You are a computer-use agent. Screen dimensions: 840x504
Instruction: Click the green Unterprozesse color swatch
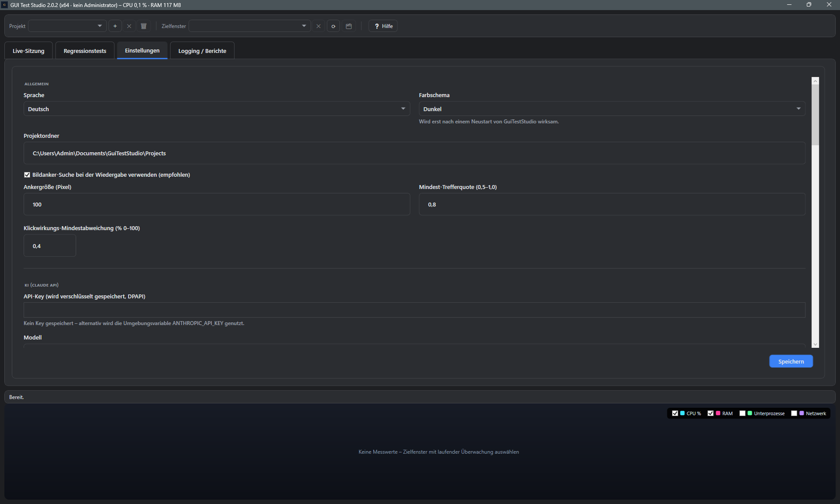coord(750,413)
